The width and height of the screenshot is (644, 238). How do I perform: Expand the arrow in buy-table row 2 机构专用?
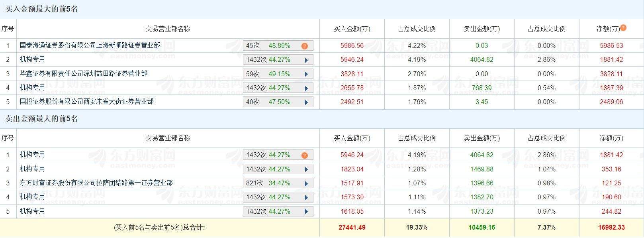(x=306, y=60)
